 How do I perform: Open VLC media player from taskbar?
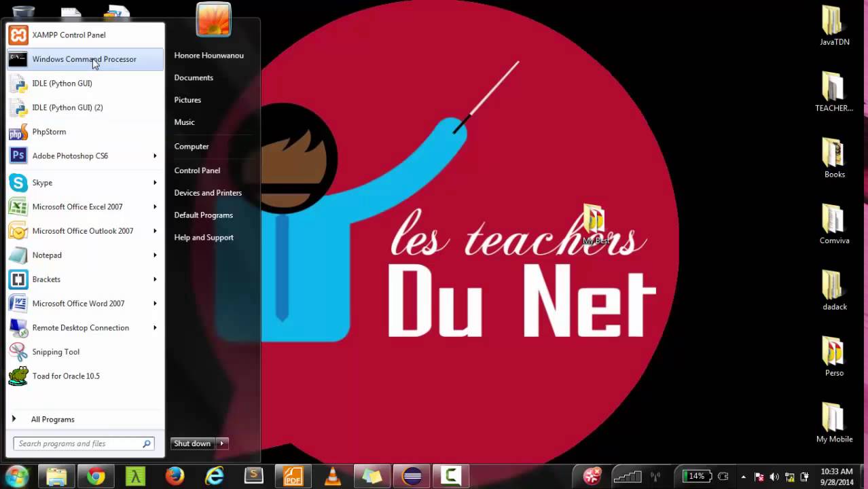pyautogui.click(x=332, y=476)
